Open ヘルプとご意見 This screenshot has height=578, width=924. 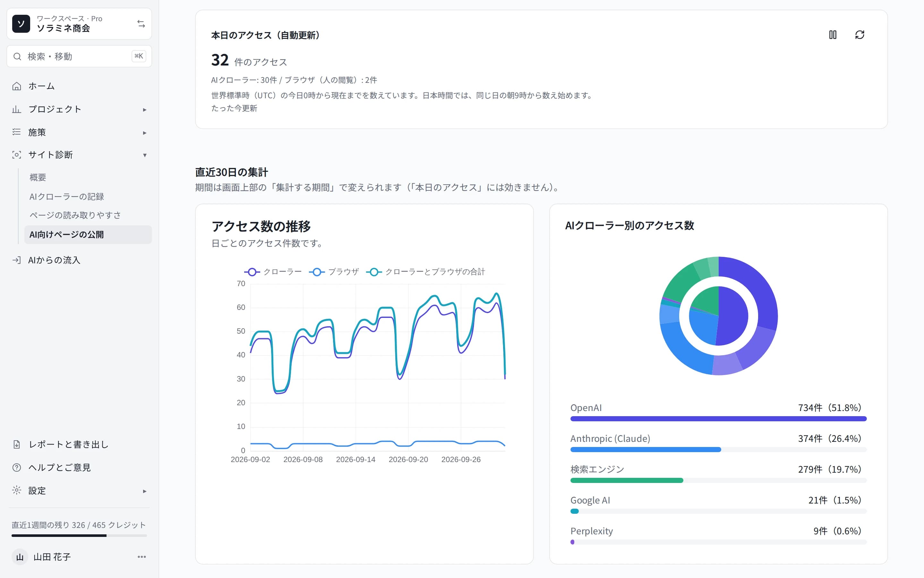coord(79,468)
